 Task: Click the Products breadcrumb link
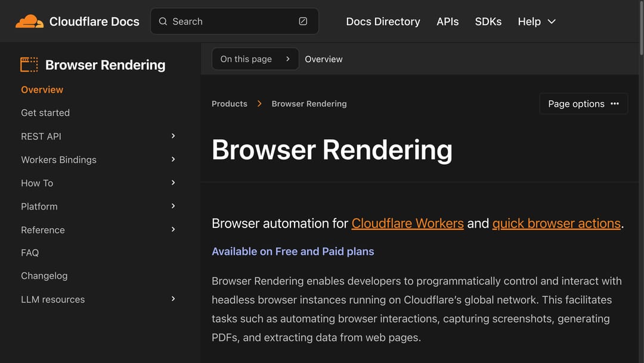coord(229,104)
